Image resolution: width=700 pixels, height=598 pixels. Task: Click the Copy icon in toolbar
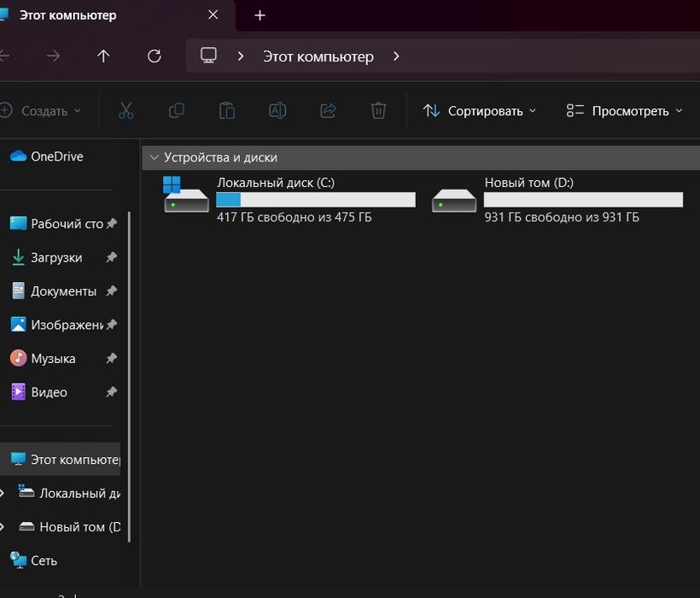click(177, 110)
